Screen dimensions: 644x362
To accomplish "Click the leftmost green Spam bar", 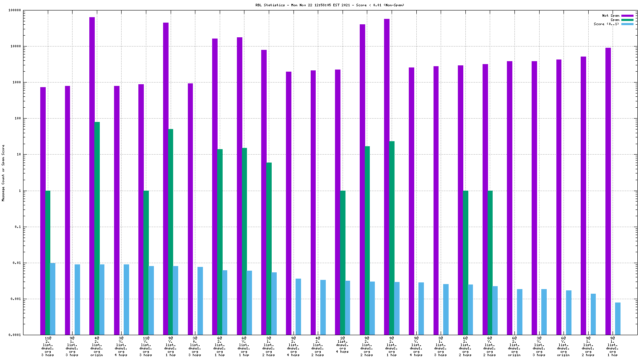I will click(48, 263).
